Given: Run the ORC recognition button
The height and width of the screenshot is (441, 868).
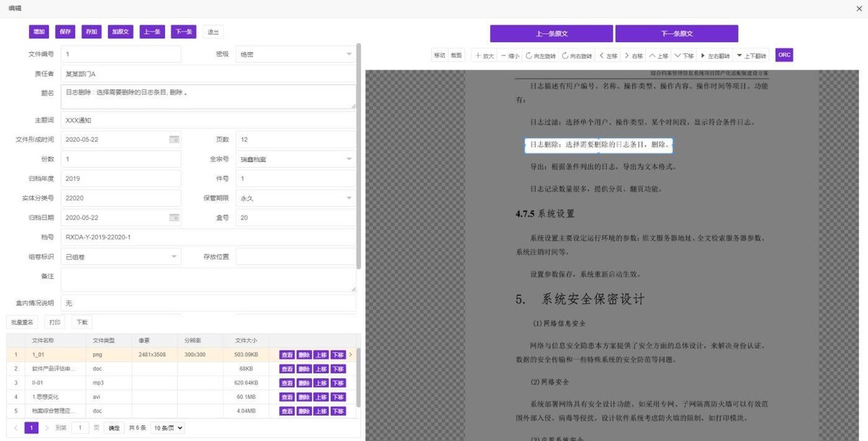Looking at the screenshot, I should pyautogui.click(x=784, y=55).
